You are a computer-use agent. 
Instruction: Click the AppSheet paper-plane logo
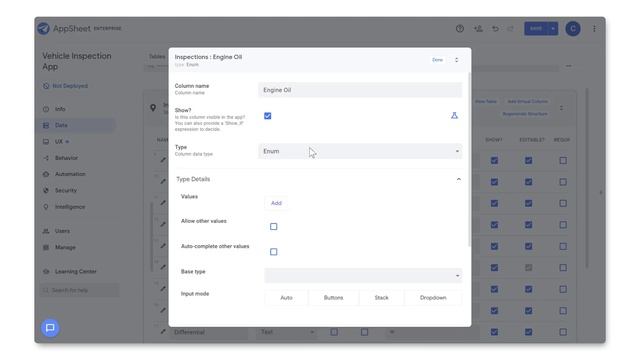[43, 29]
